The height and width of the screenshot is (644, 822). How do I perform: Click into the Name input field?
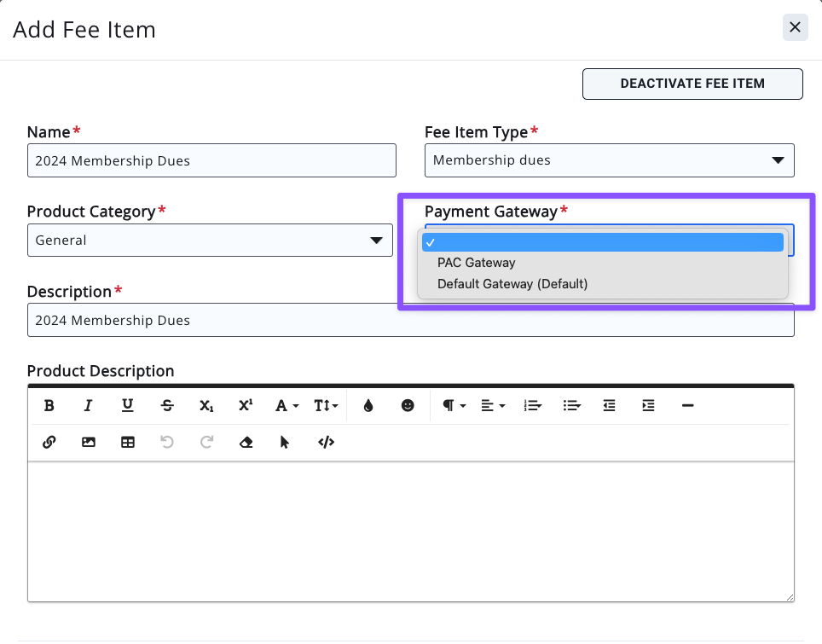point(211,160)
